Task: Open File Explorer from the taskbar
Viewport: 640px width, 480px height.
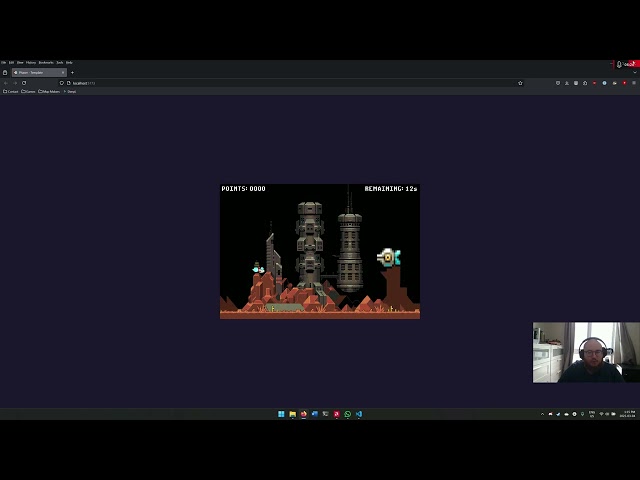Action: [x=293, y=414]
